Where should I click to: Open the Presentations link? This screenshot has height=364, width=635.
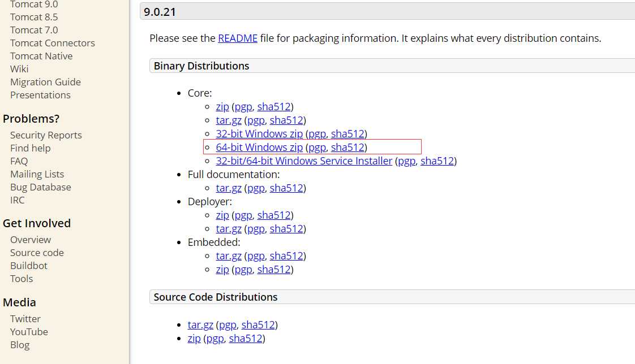coord(40,95)
